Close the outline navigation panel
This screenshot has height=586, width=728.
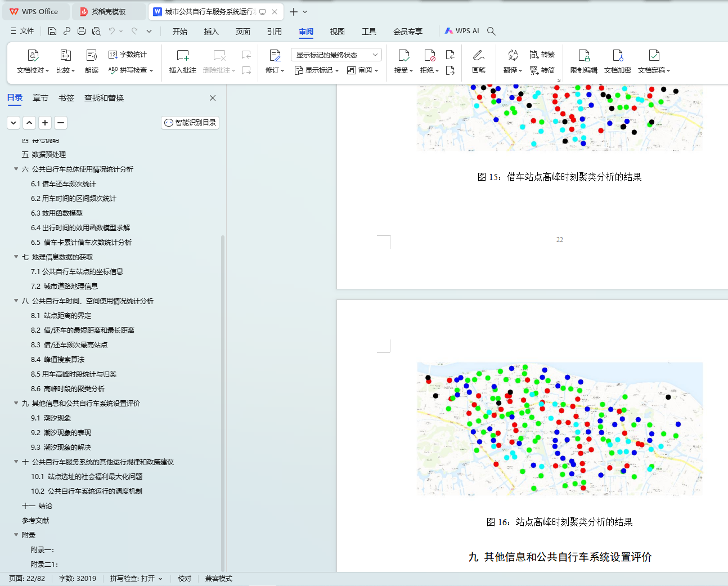213,98
